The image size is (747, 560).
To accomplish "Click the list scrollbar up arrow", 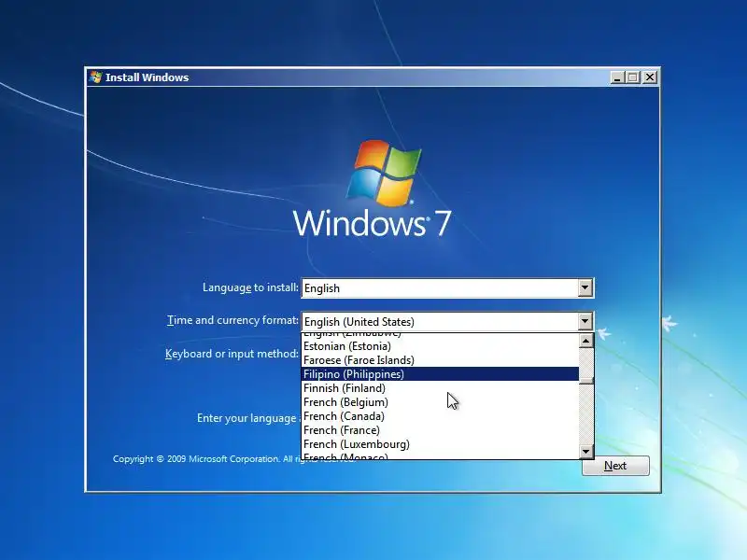I will pyautogui.click(x=586, y=341).
